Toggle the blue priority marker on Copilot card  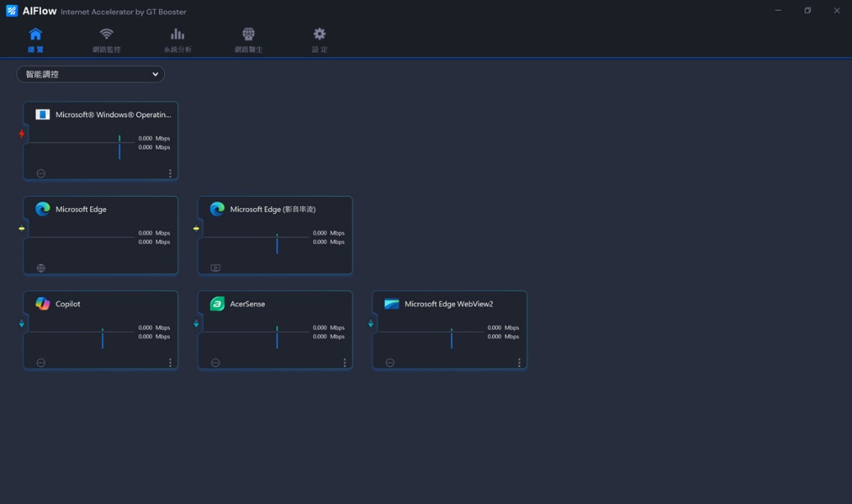click(x=21, y=324)
